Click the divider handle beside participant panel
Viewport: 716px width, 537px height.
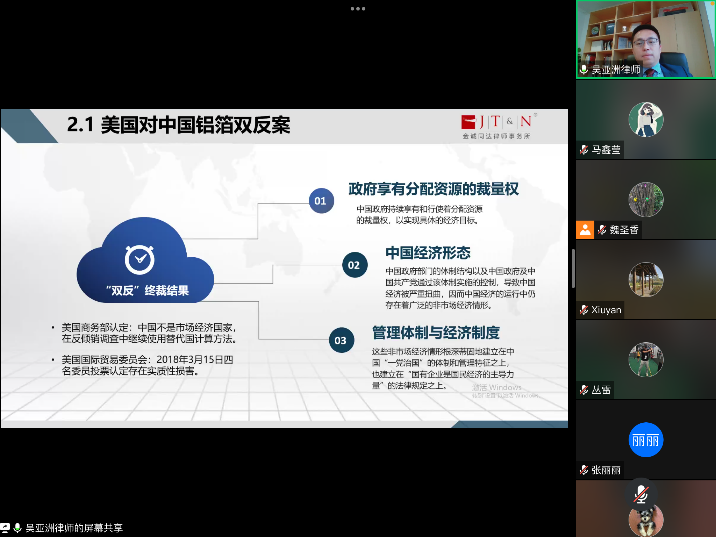573,268
